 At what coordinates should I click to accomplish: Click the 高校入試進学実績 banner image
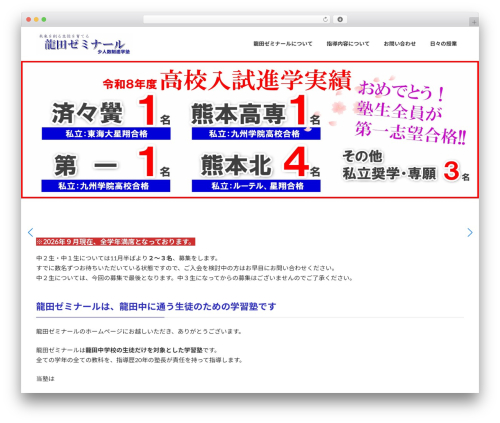click(x=250, y=130)
